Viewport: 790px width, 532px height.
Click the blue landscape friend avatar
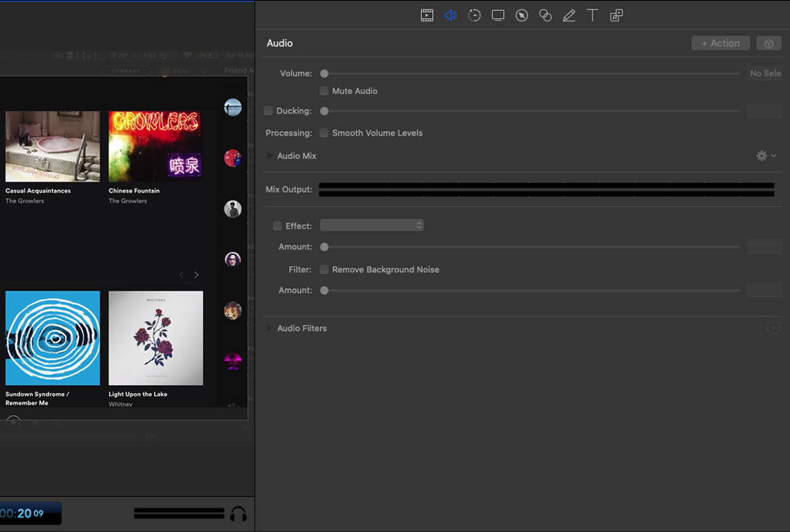coord(233,107)
